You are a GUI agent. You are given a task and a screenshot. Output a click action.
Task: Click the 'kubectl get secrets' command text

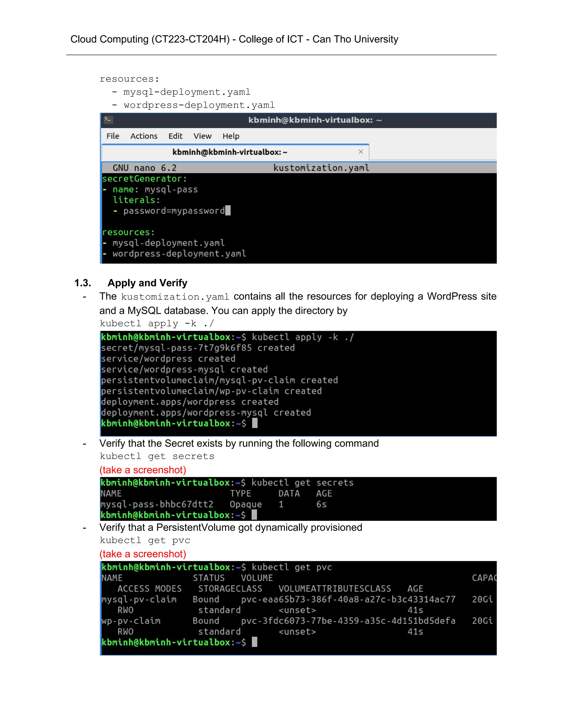click(x=157, y=456)
